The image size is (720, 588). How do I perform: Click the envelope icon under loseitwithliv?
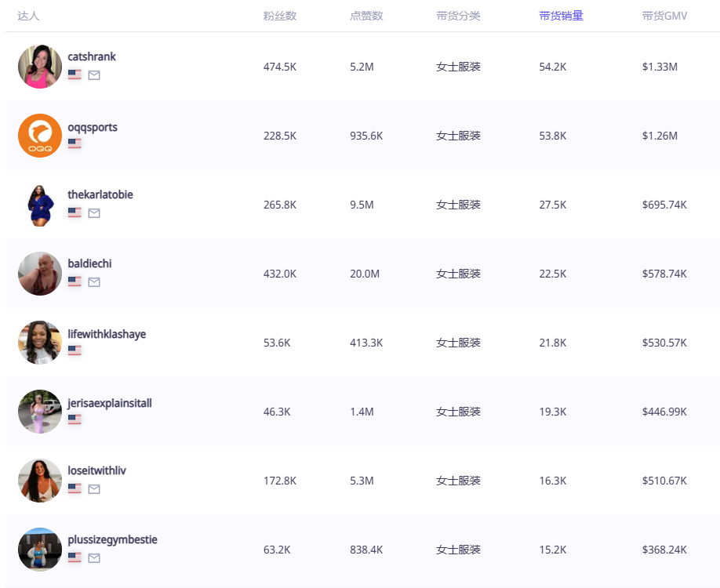click(94, 489)
